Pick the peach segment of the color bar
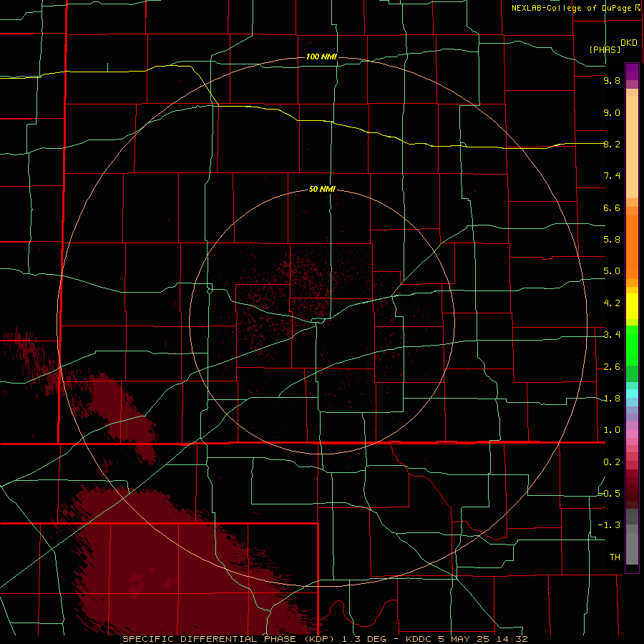Image resolution: width=644 pixels, height=644 pixels. pyautogui.click(x=632, y=147)
